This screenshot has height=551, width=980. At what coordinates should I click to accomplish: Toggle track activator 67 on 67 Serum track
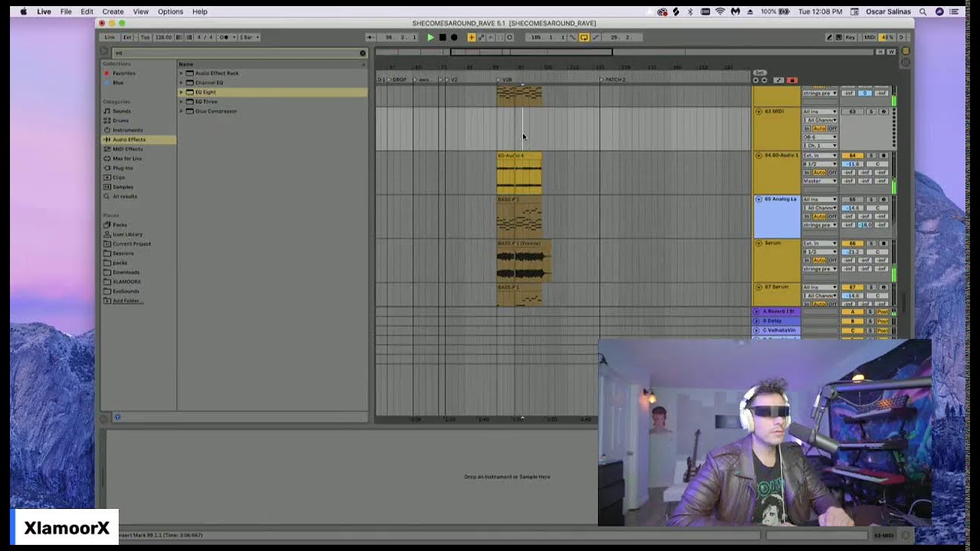(x=852, y=287)
